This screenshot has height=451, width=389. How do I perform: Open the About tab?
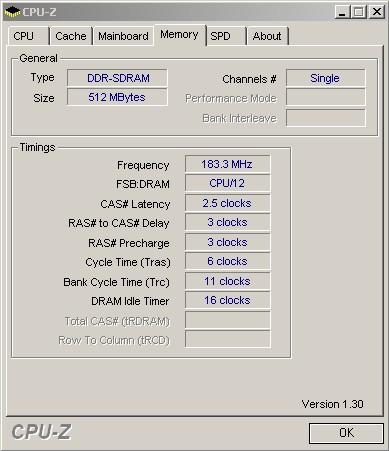[267, 36]
